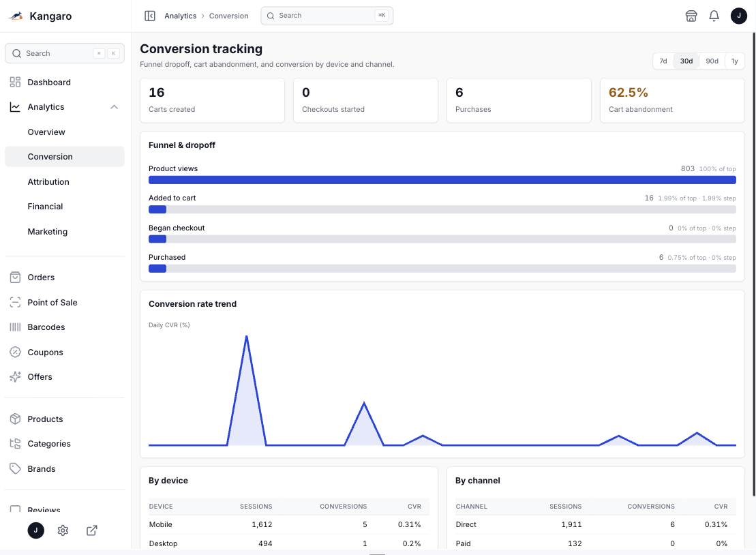
Task: Click the Orders bag icon
Action: coord(16,277)
